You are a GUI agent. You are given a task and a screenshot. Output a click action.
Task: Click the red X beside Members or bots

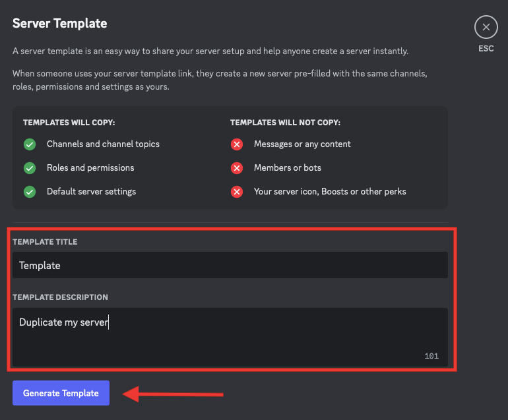pos(237,168)
